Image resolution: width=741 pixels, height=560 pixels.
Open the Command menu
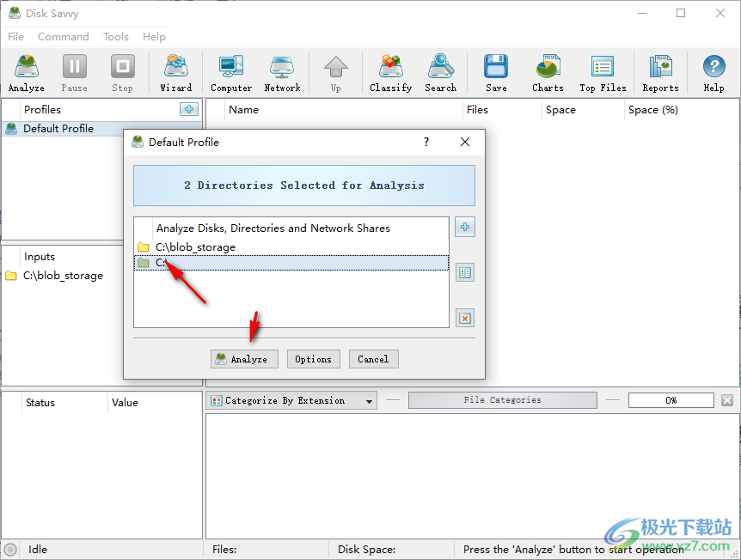64,36
